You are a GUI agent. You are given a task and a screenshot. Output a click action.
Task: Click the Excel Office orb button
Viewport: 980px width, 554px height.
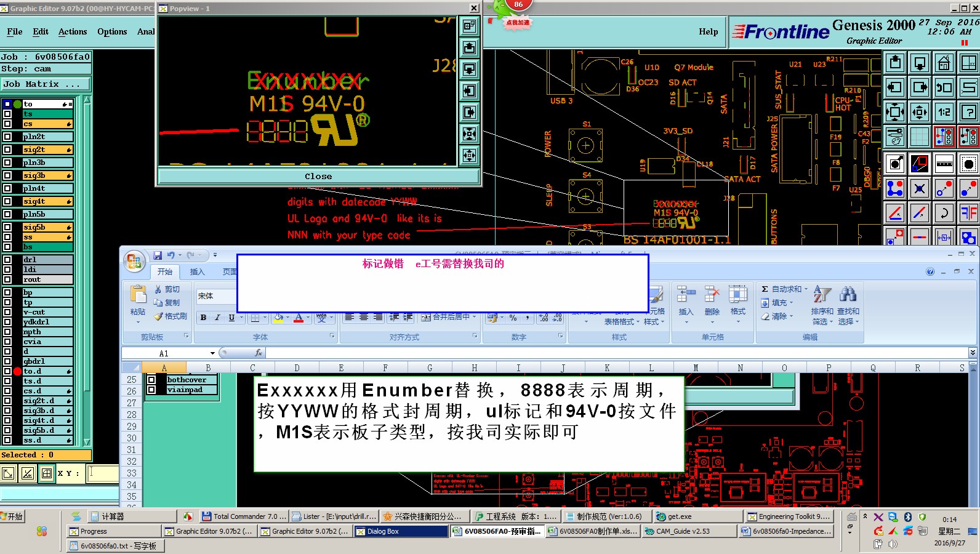point(134,262)
